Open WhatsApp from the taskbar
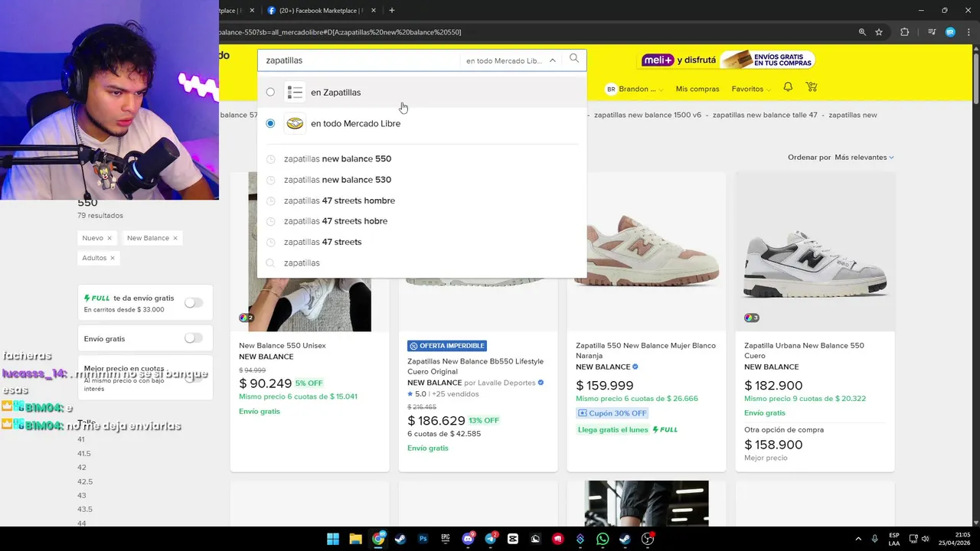Image resolution: width=980 pixels, height=551 pixels. tap(603, 539)
